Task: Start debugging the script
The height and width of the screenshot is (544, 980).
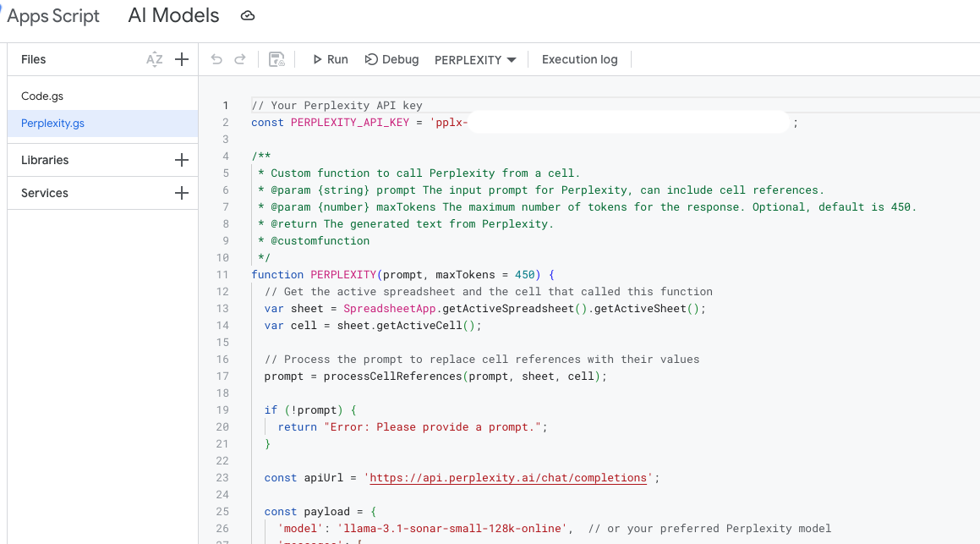Action: pyautogui.click(x=391, y=59)
